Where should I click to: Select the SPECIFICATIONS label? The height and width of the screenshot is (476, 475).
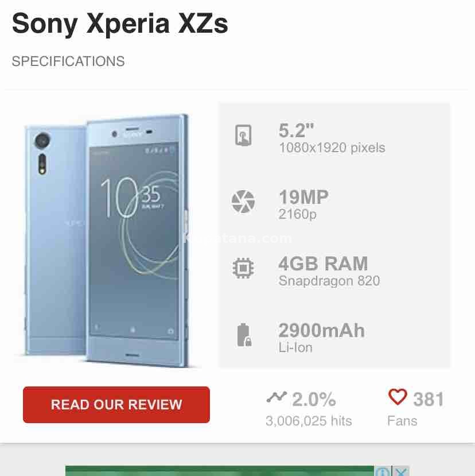coord(68,61)
